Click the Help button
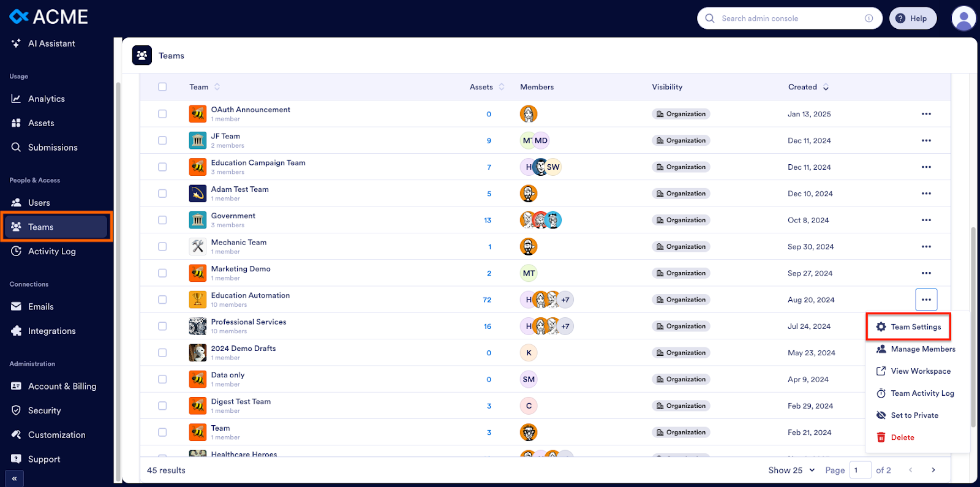This screenshot has width=980, height=487. 912,18
